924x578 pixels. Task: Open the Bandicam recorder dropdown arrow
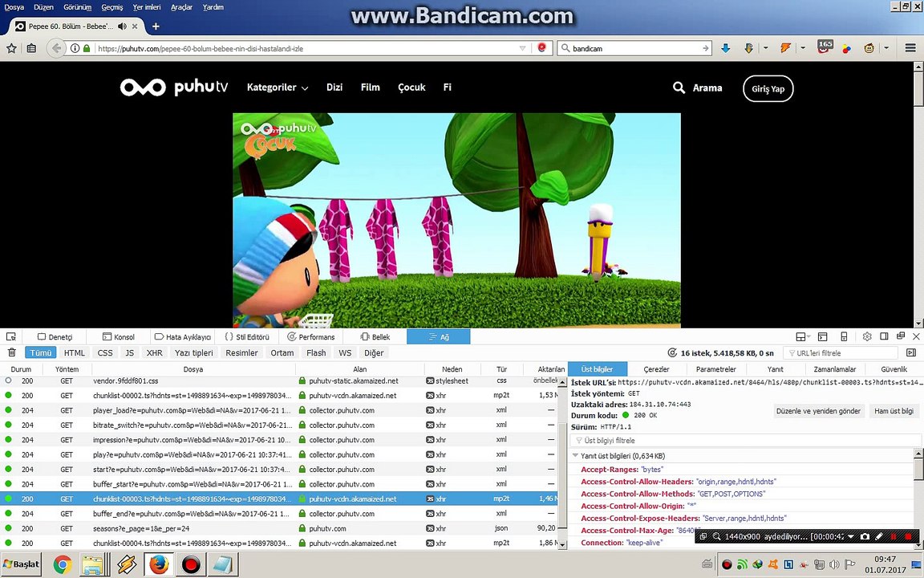(x=850, y=537)
